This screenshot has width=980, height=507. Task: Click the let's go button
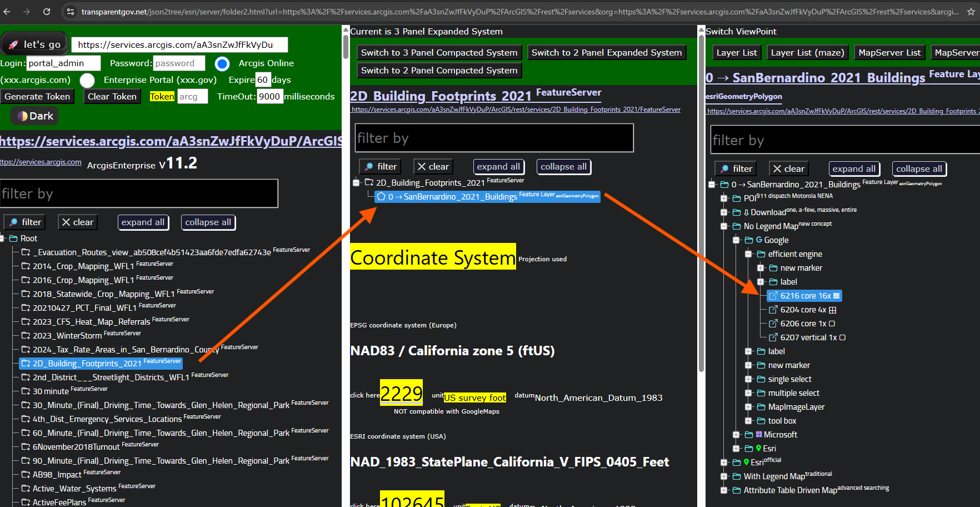(34, 44)
